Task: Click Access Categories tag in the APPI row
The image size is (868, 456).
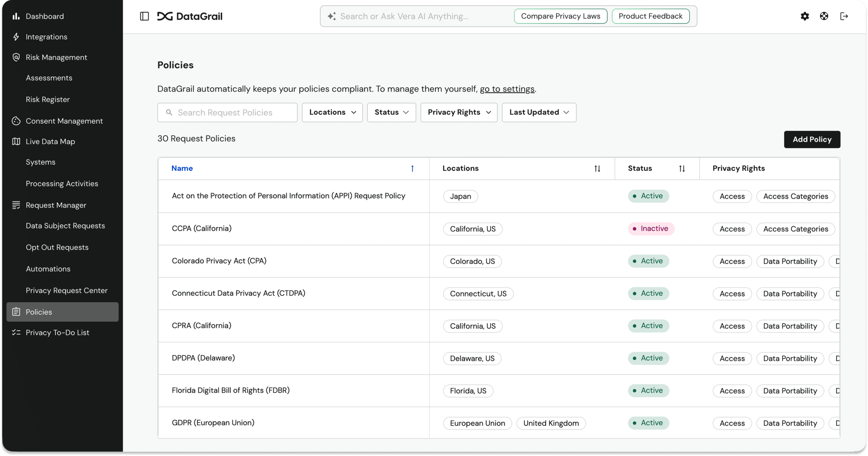Action: [795, 196]
